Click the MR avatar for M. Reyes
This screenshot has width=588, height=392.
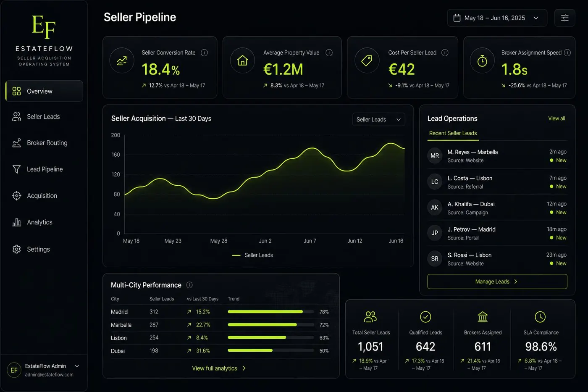[435, 156]
